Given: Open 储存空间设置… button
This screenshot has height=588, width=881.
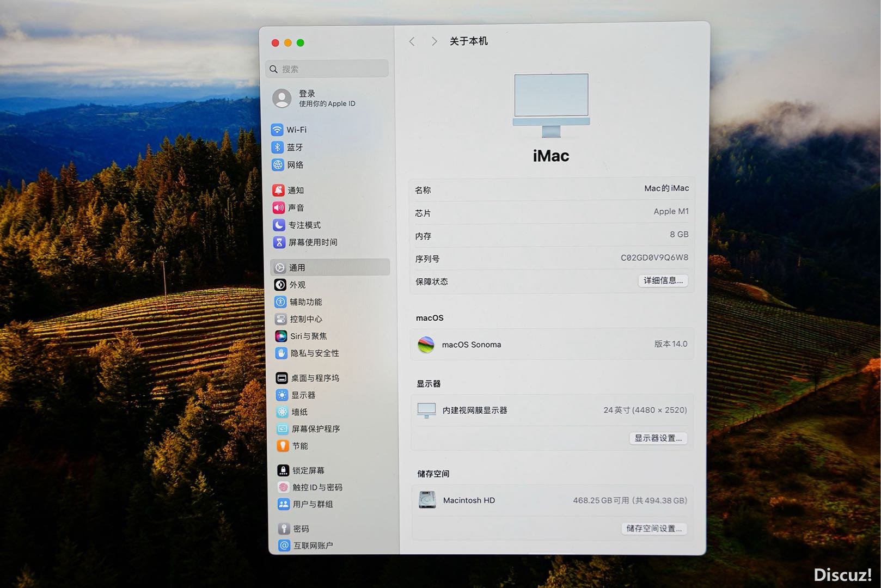Looking at the screenshot, I should (x=653, y=528).
